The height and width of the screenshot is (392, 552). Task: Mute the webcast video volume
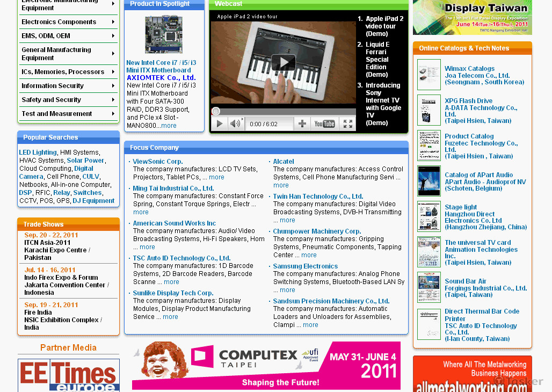[x=235, y=124]
